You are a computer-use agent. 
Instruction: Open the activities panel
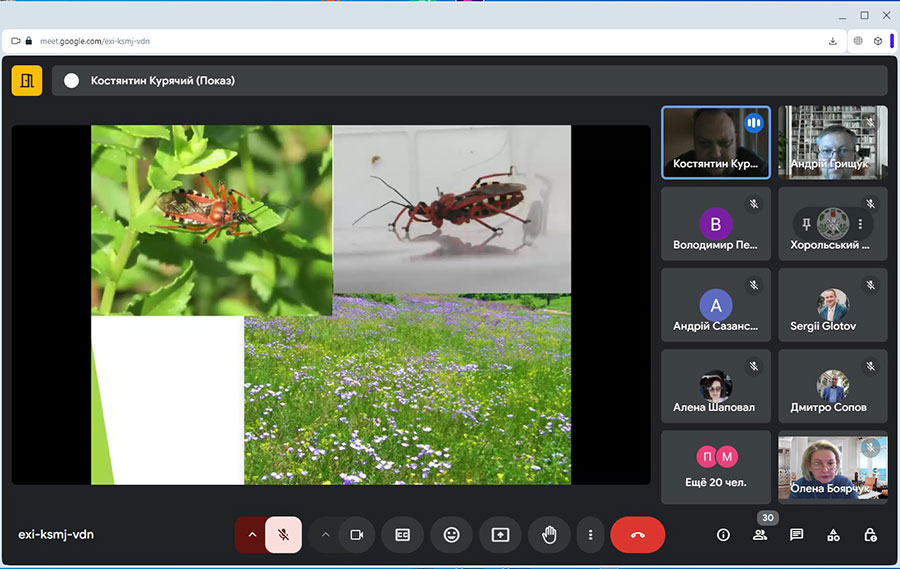point(833,535)
